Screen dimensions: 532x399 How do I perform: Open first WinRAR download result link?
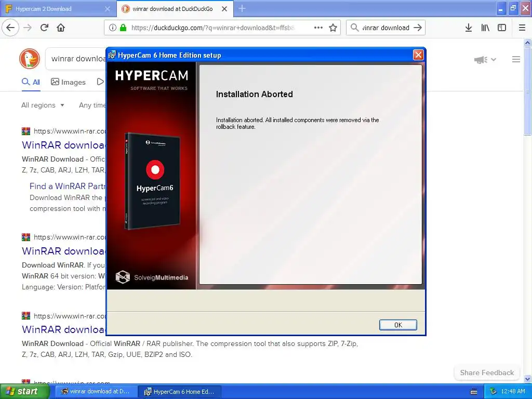(x=63, y=145)
